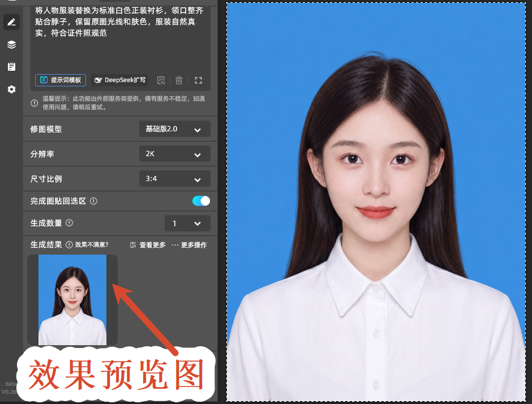
Task: Open the layers stack icon in the sidebar
Action: click(x=11, y=45)
